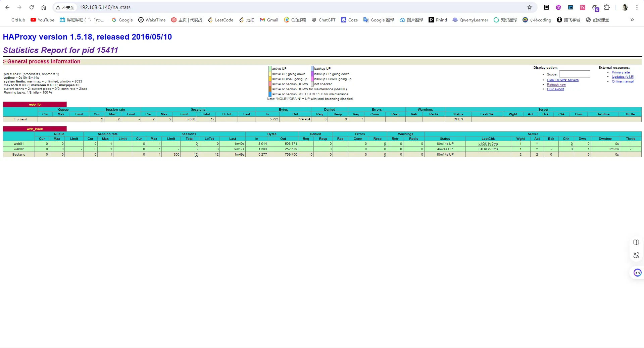Expand hidden bookmarks with double chevron
Viewport: 644px width, 348px height.
[632, 20]
